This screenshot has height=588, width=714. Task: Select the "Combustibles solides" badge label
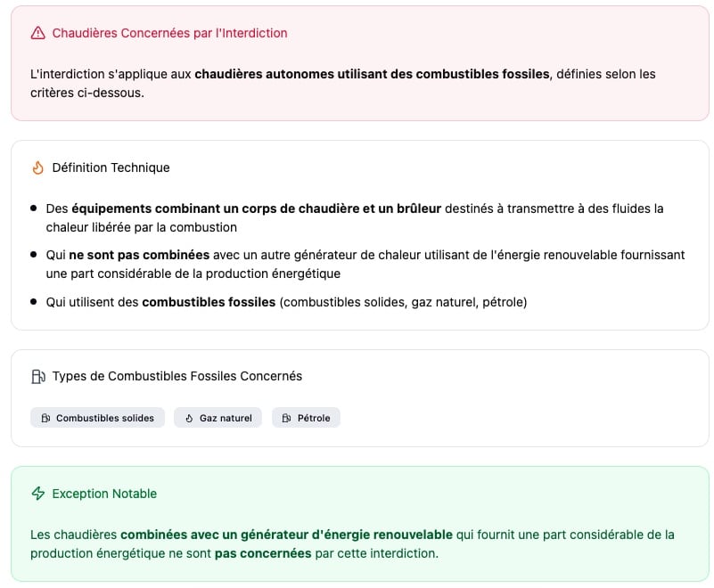pyautogui.click(x=104, y=418)
